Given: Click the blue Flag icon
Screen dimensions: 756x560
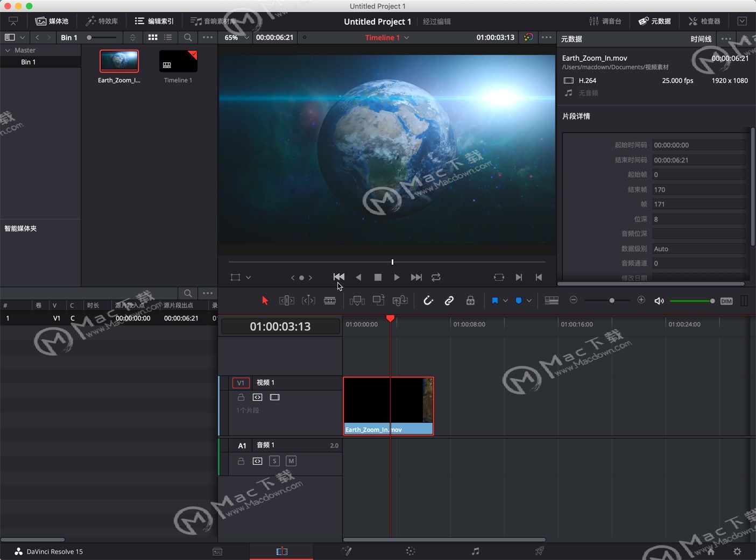Looking at the screenshot, I should click(494, 301).
